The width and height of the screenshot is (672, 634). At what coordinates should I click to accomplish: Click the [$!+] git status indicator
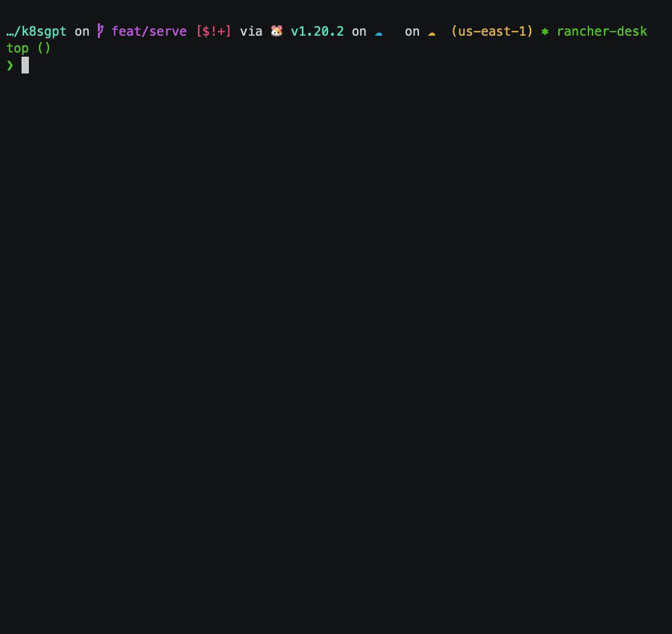(214, 31)
